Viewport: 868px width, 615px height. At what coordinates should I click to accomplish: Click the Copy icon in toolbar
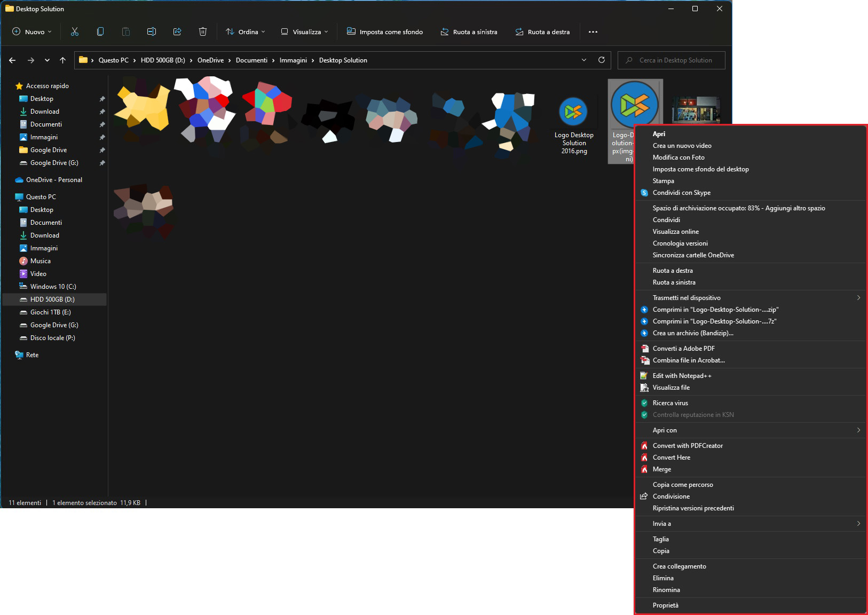point(100,32)
